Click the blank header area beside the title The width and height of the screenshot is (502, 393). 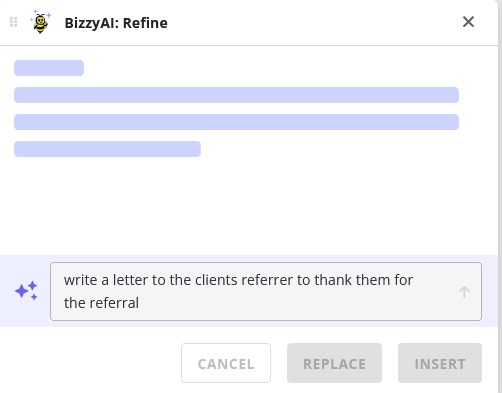tap(313, 23)
